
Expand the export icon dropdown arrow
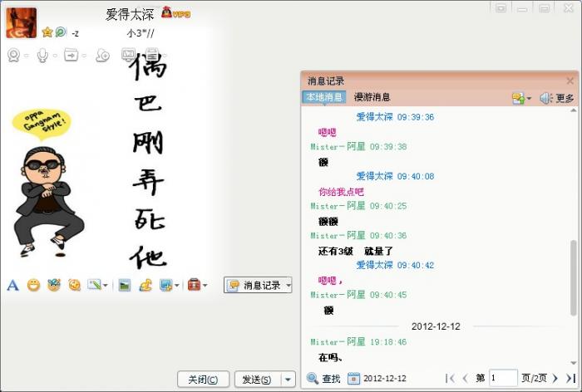click(x=529, y=99)
